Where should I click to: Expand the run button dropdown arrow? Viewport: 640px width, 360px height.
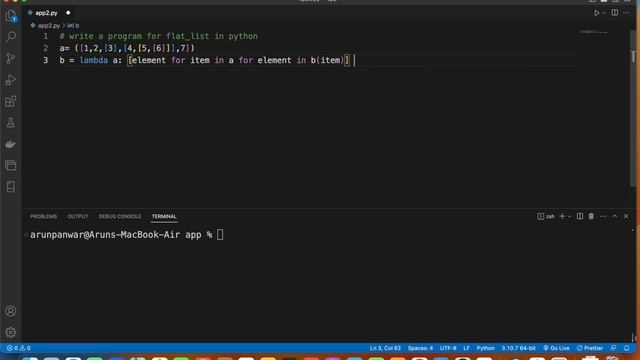[x=604, y=13]
